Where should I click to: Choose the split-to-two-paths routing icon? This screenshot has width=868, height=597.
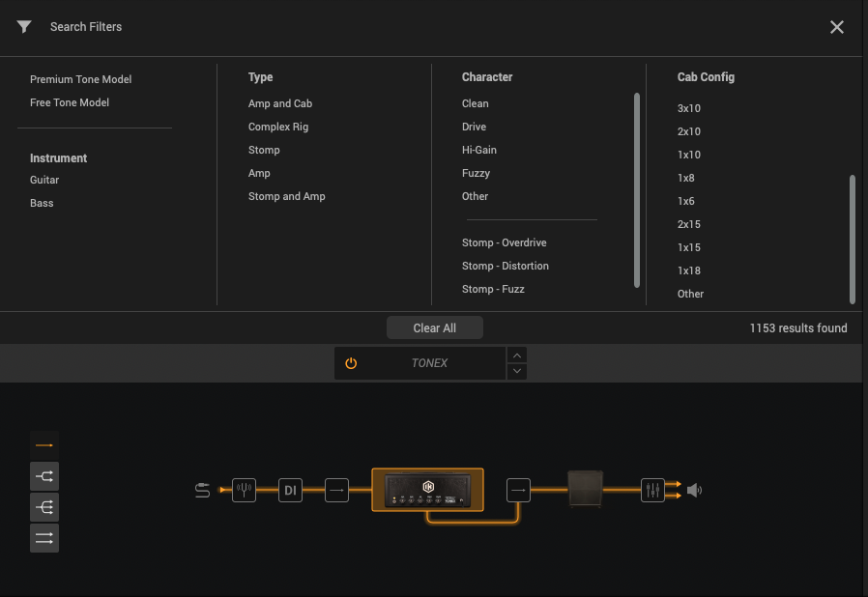click(x=44, y=476)
